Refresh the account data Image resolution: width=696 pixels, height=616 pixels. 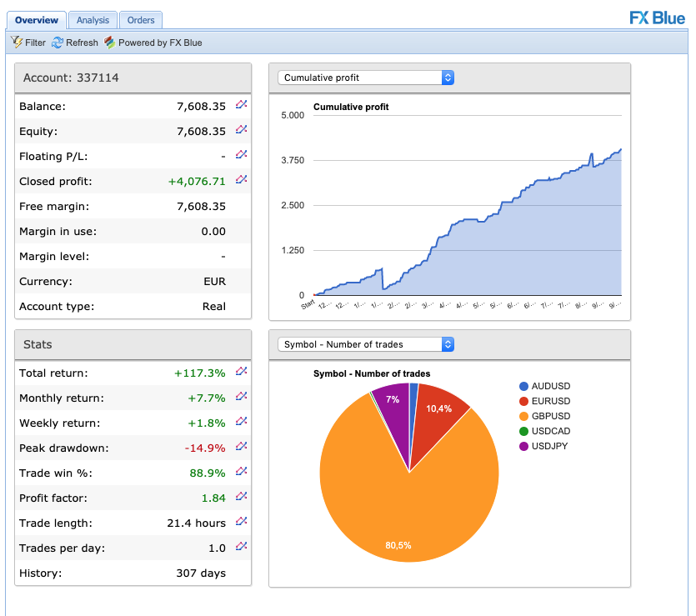click(75, 43)
